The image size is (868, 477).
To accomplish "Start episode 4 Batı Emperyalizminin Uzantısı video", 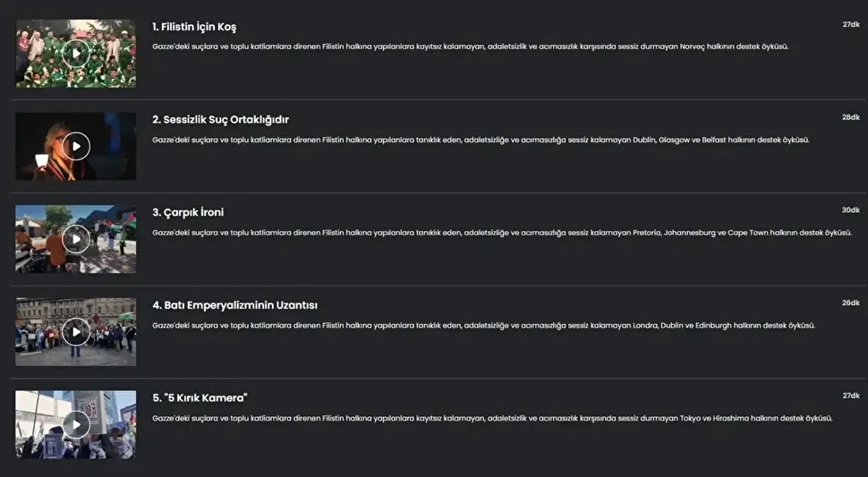I will 76,332.
